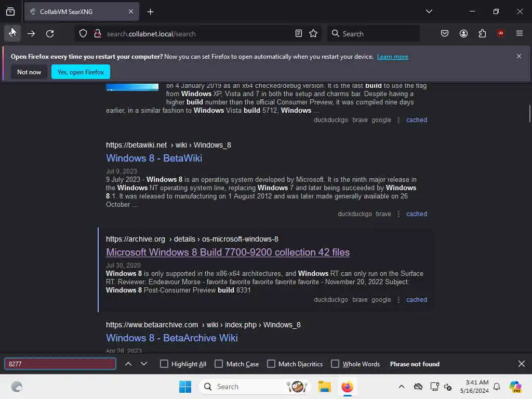Open tracking protection shield icon
The height and width of the screenshot is (399, 532).
(x=83, y=34)
